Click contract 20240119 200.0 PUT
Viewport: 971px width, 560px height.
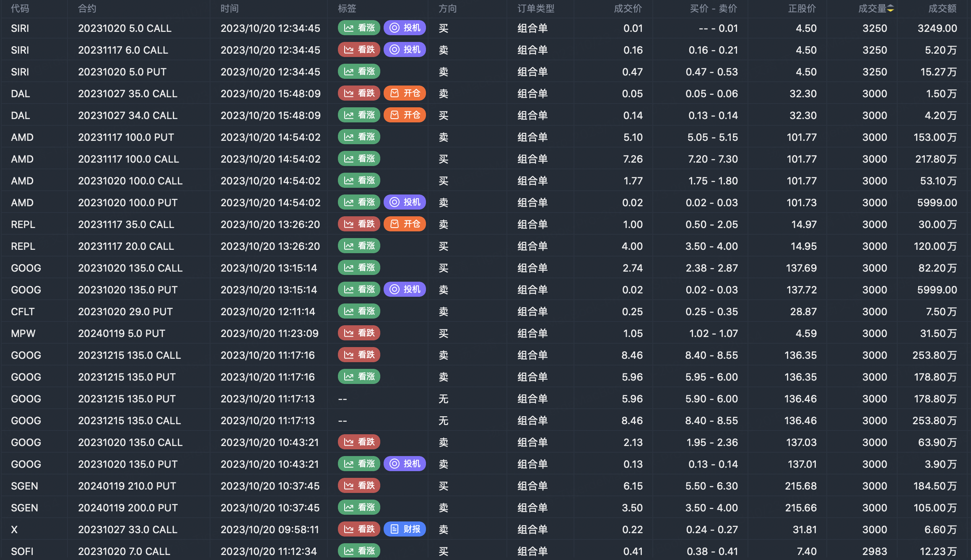pyautogui.click(x=128, y=508)
